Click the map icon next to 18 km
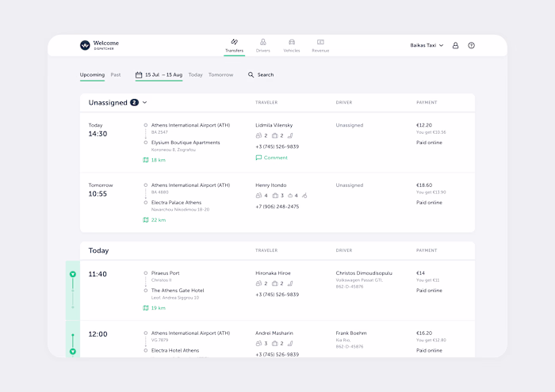Viewport: 555px width, 392px height. (145, 160)
